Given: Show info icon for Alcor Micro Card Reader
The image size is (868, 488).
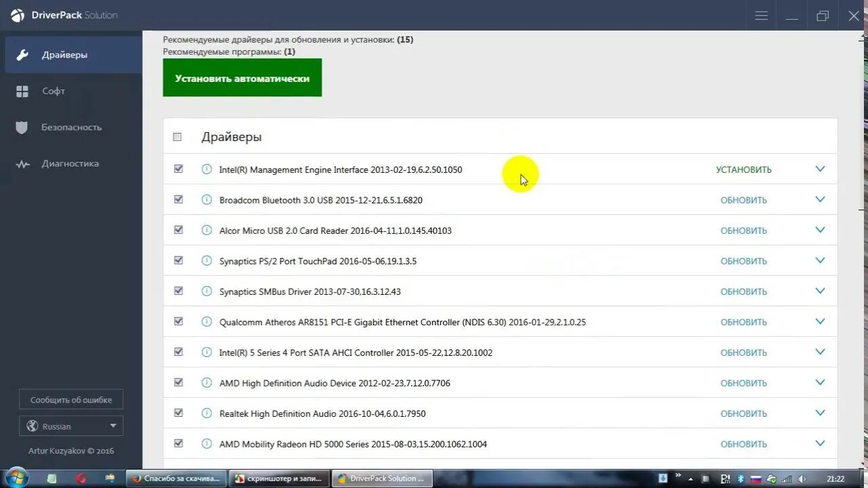Looking at the screenshot, I should pos(207,230).
